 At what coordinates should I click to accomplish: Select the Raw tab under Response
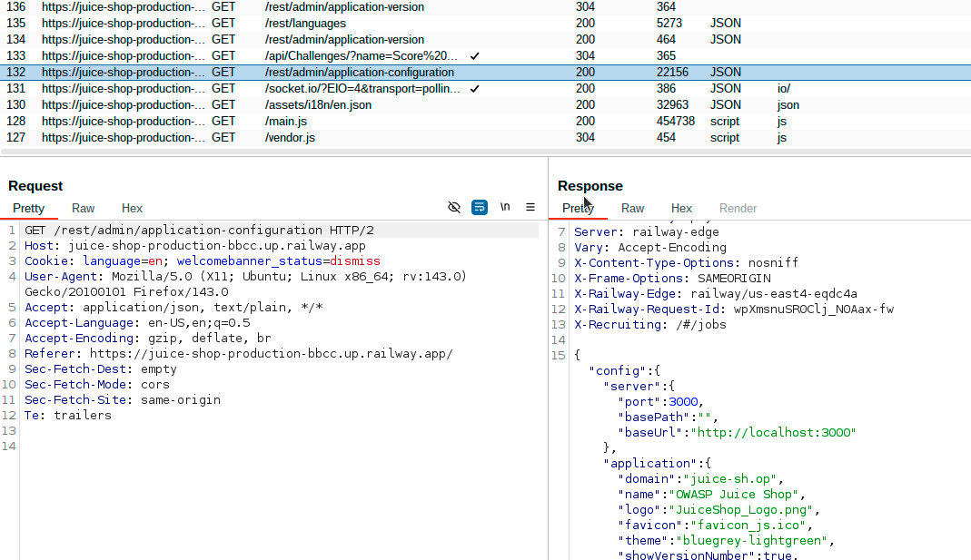632,208
